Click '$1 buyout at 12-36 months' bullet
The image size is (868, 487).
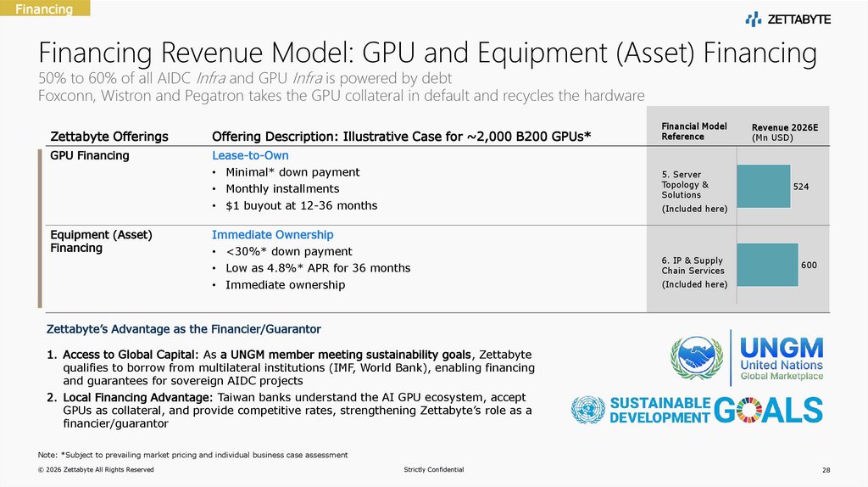301,205
